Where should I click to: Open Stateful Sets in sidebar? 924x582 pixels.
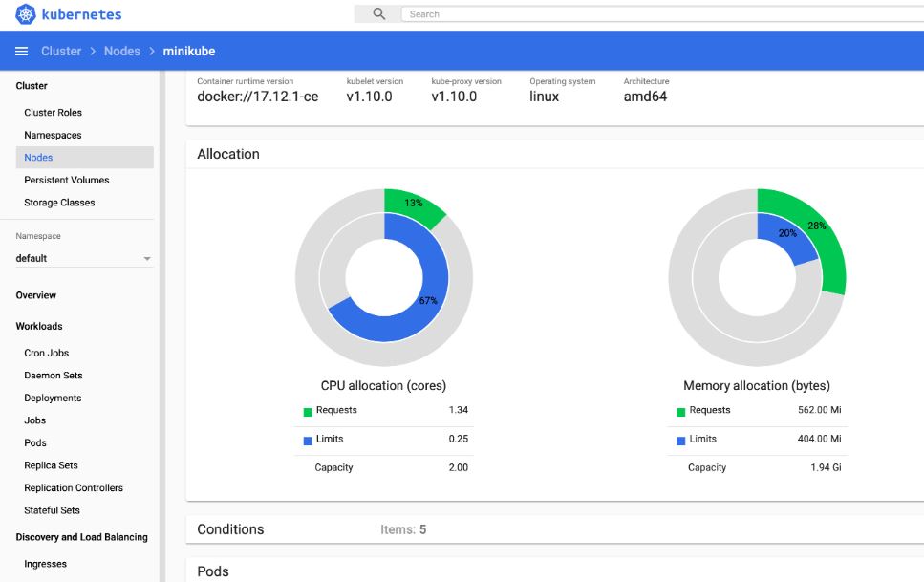pos(52,510)
